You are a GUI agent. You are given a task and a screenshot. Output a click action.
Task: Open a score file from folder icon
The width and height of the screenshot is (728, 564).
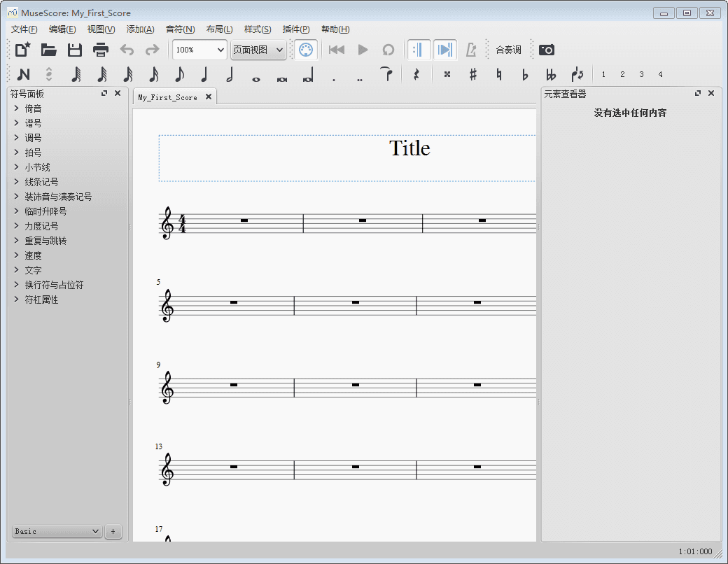tap(48, 50)
